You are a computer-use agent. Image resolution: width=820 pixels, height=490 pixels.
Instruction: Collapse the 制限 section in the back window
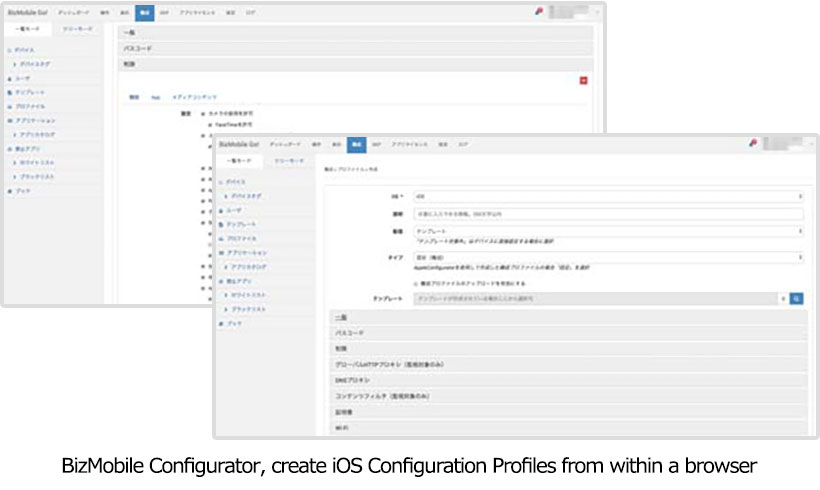tap(356, 64)
